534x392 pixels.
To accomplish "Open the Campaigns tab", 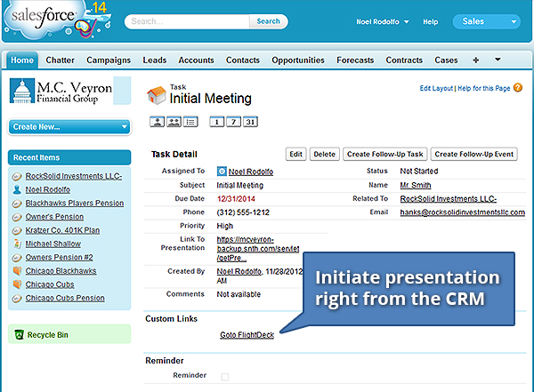I will [109, 60].
